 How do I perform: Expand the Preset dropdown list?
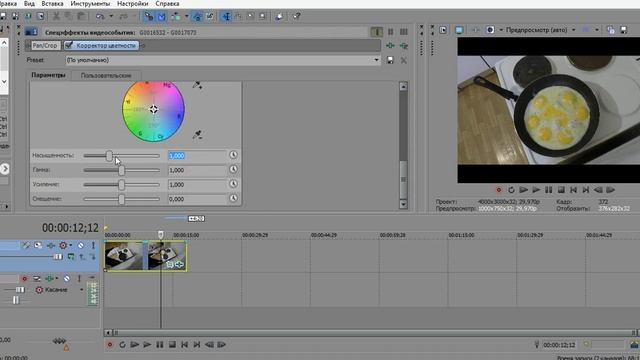click(x=376, y=60)
